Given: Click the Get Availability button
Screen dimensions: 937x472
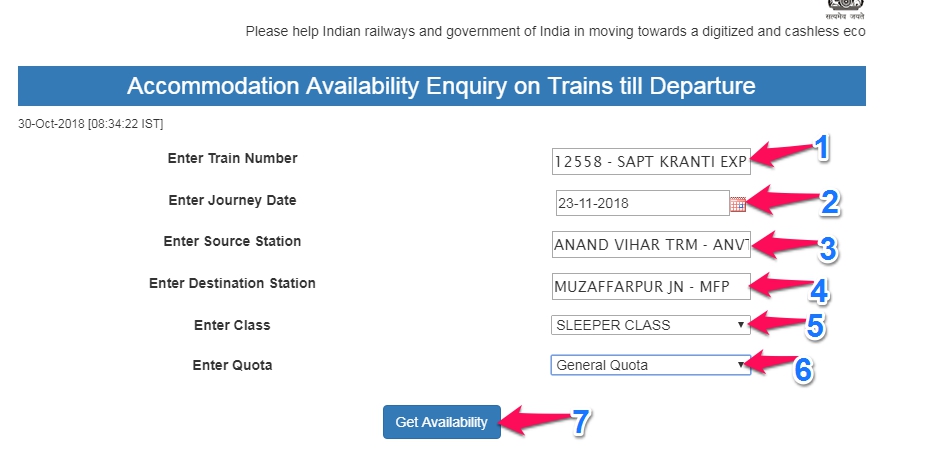Looking at the screenshot, I should coord(441,422).
